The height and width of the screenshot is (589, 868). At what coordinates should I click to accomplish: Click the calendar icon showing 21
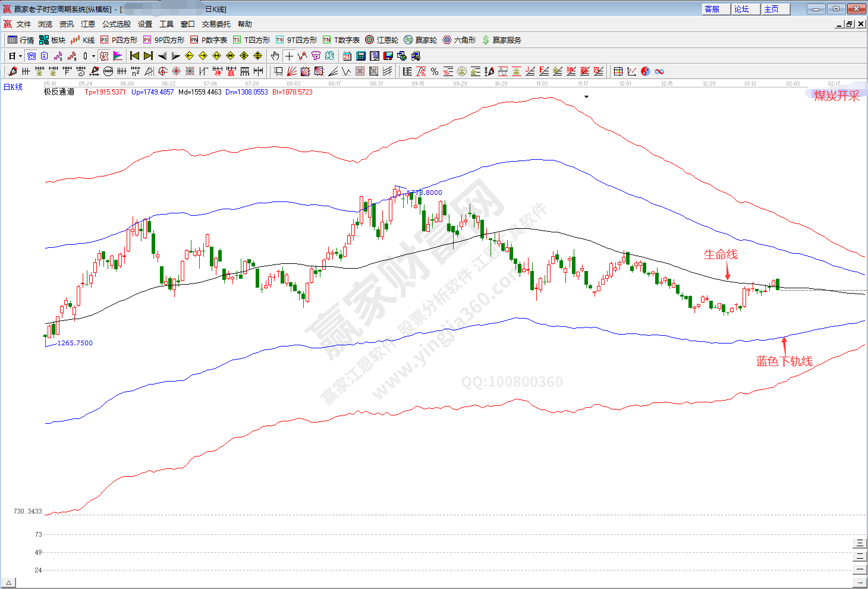[347, 56]
